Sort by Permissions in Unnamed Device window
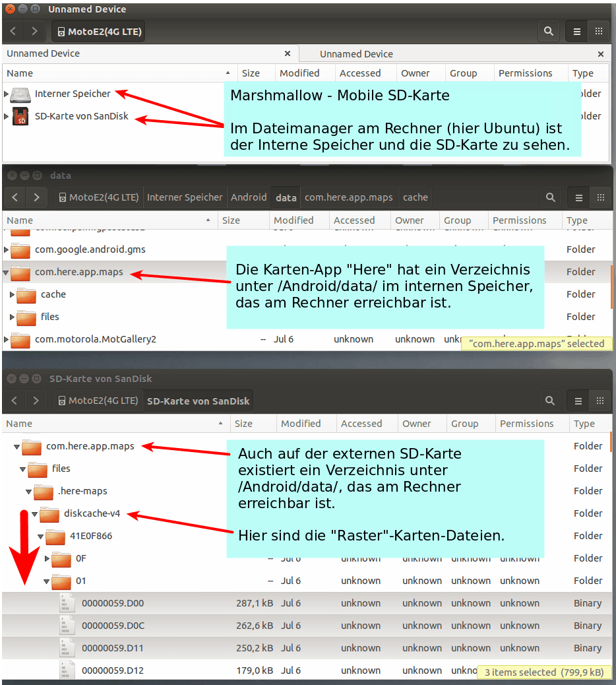616x685 pixels. coord(530,73)
